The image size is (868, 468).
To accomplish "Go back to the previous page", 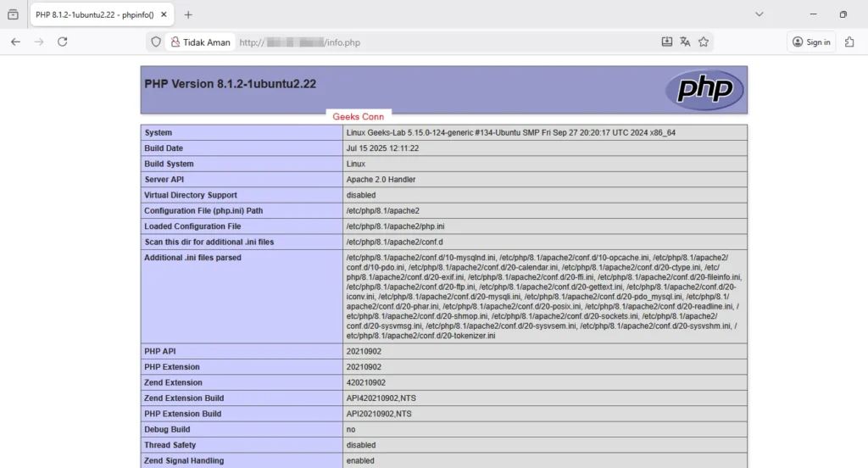I will tap(15, 42).
